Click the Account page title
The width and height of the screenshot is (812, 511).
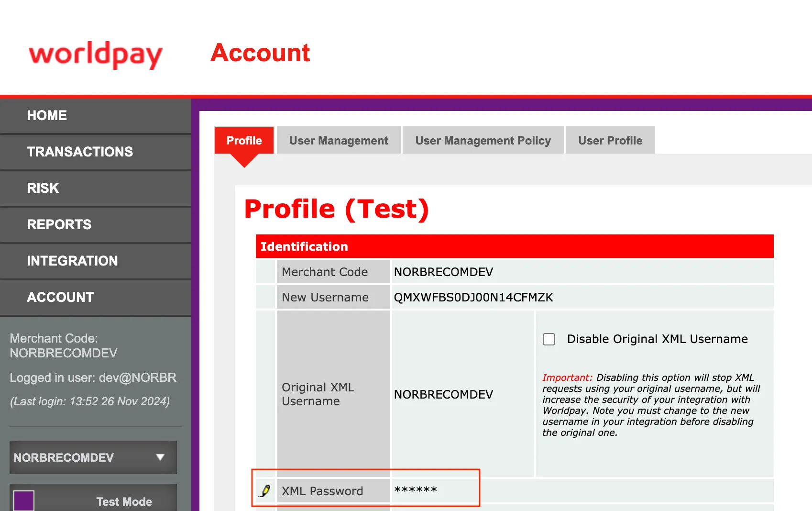point(260,53)
